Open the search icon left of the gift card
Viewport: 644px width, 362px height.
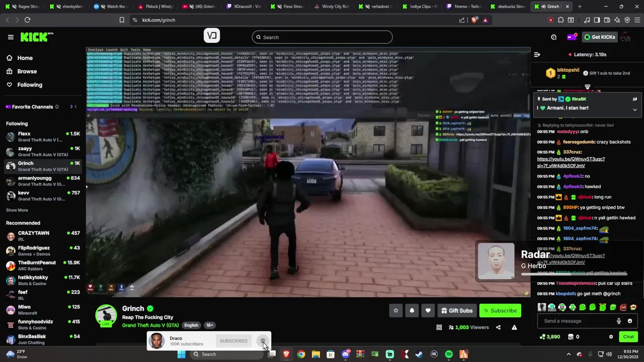point(553,37)
